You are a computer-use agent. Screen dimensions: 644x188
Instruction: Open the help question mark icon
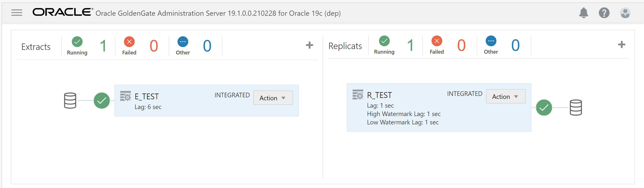click(604, 13)
